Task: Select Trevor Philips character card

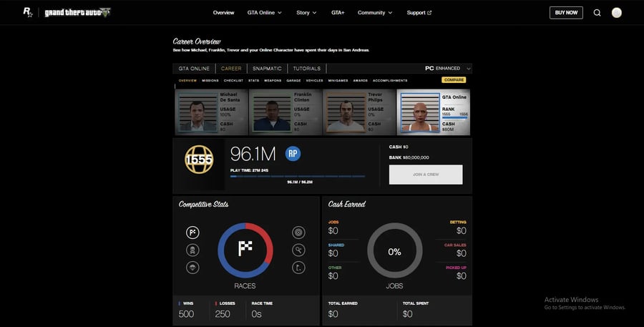Action: [358, 112]
